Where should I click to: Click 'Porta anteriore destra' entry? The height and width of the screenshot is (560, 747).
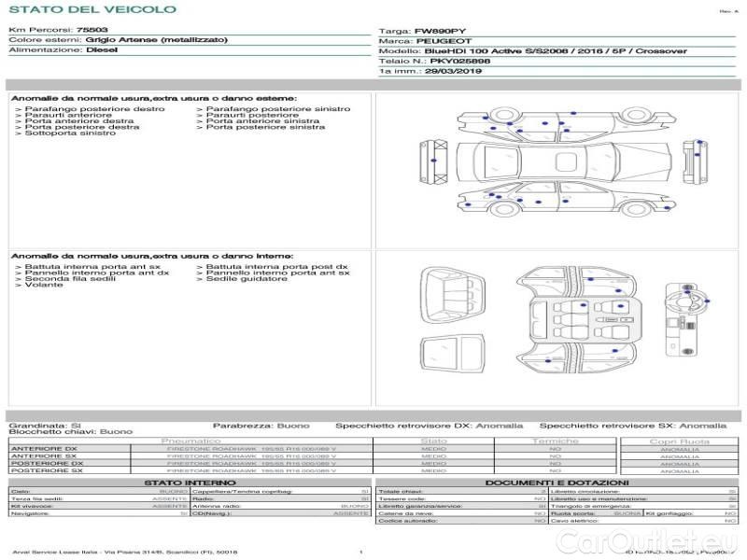pyautogui.click(x=79, y=121)
